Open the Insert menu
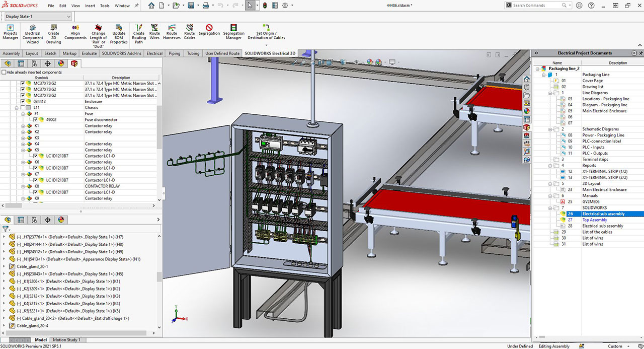Image resolution: width=644 pixels, height=349 pixels. click(x=90, y=6)
